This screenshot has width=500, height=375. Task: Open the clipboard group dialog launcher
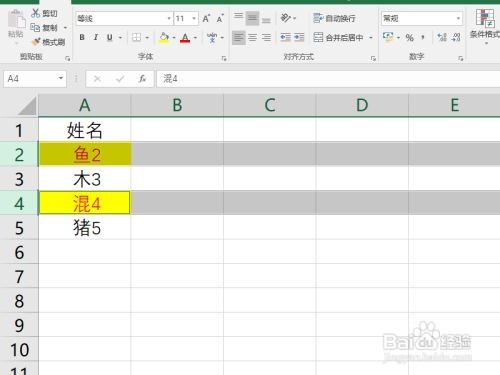coord(68,58)
